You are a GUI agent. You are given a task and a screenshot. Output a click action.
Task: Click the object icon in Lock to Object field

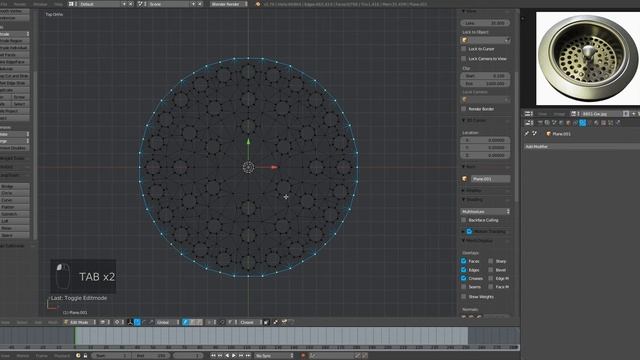pos(464,40)
